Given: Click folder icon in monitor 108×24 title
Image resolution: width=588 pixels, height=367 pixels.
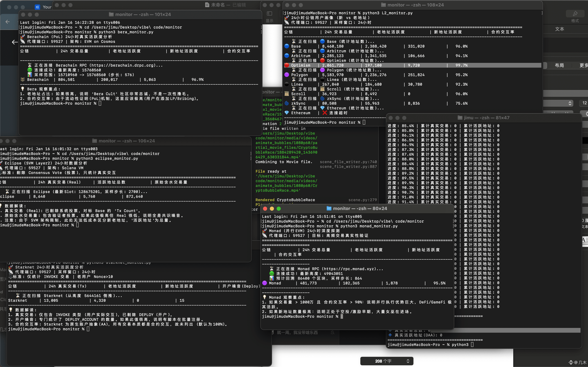Looking at the screenshot, I should click(383, 5).
